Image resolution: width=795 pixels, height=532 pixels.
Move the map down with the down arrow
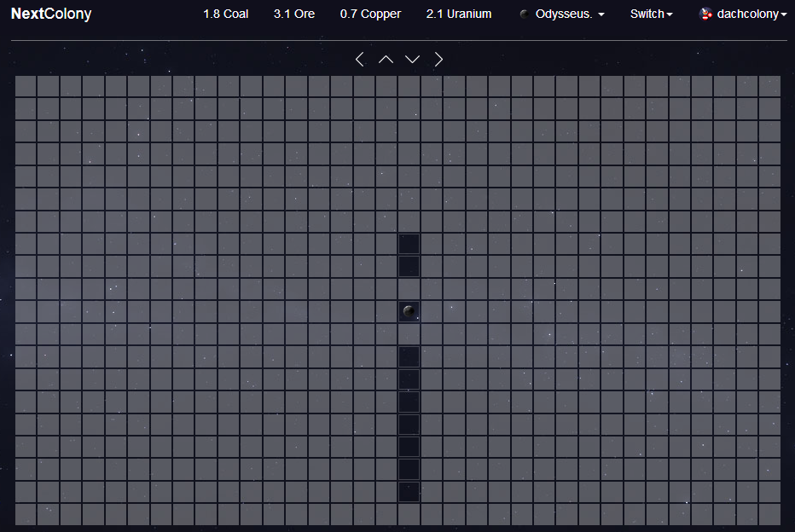tap(412, 60)
